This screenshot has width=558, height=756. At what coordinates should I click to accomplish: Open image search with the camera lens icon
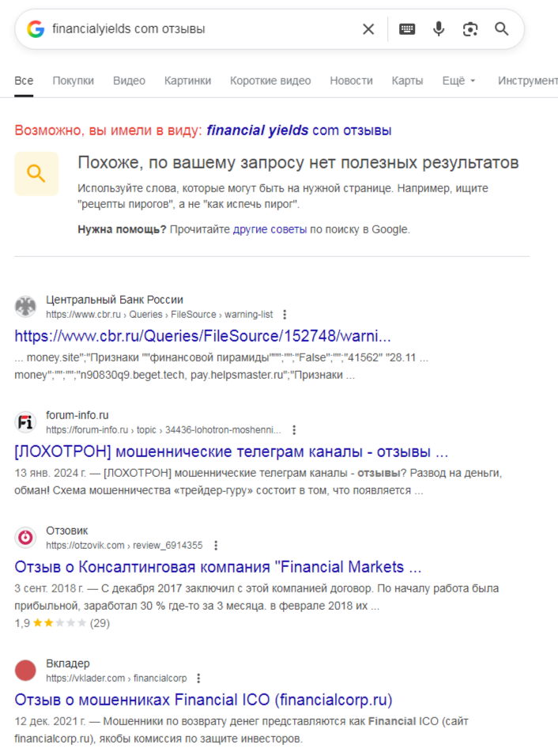(470, 29)
